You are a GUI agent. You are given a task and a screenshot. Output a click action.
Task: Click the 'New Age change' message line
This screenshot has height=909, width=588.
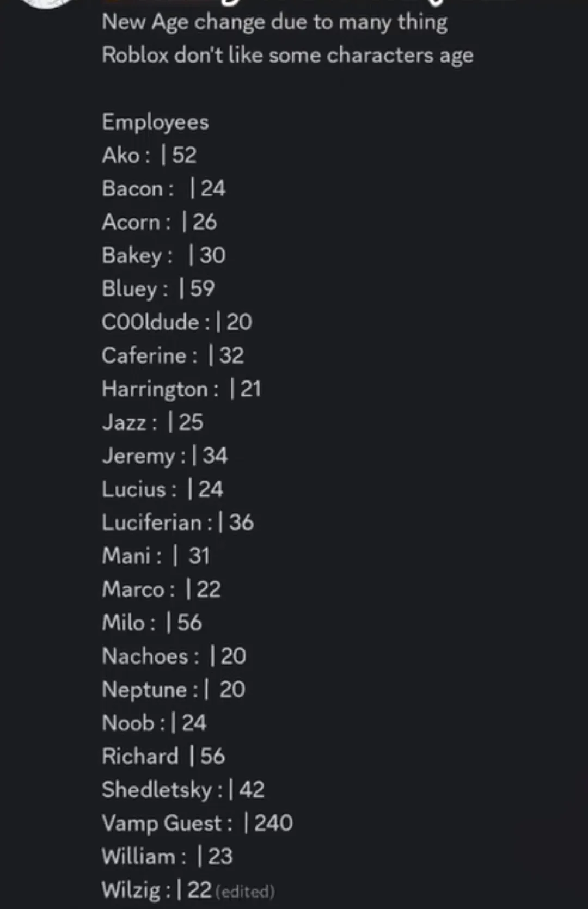(274, 23)
